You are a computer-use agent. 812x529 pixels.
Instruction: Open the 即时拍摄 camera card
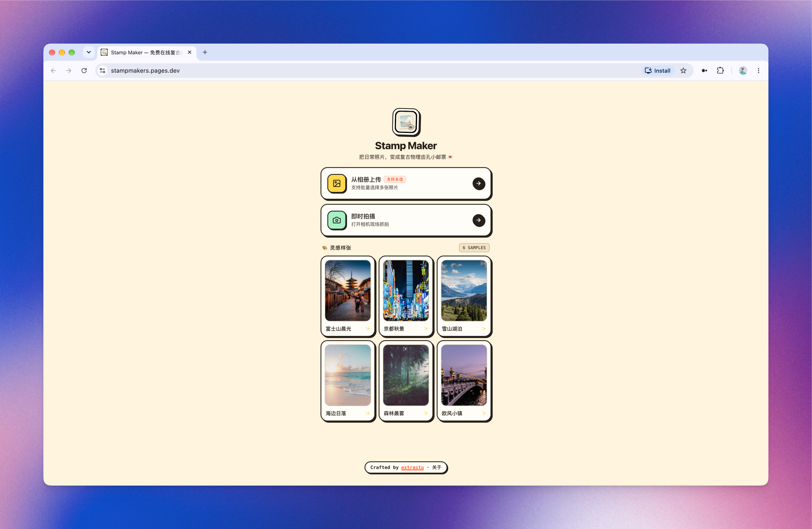[x=406, y=220]
